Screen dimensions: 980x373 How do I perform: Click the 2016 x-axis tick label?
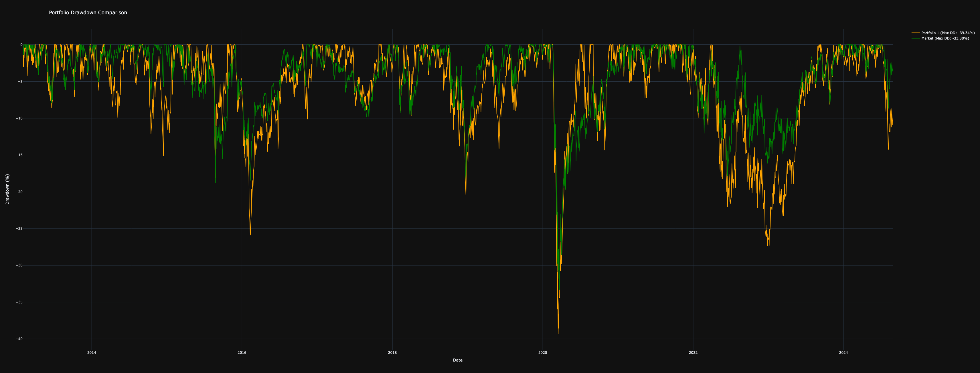[x=242, y=352]
